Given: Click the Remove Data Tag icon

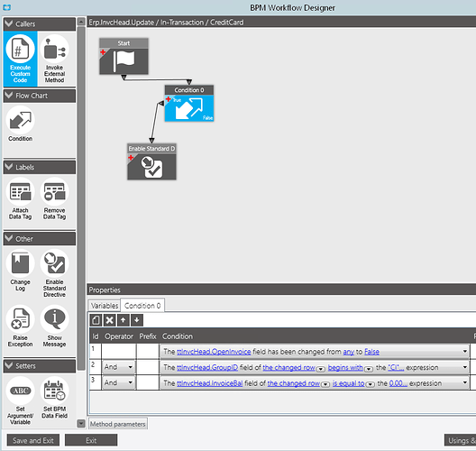Looking at the screenshot, I should tap(54, 199).
